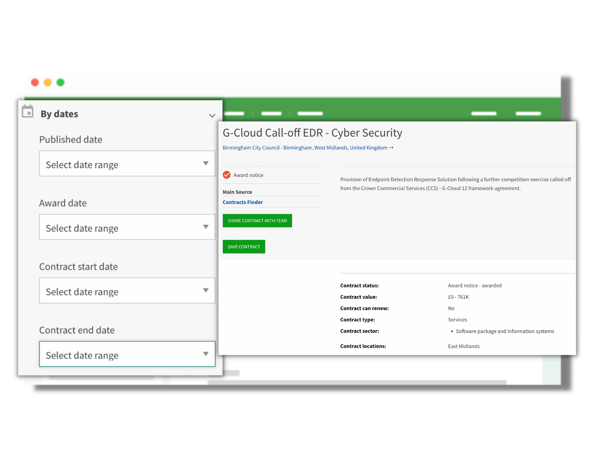Open Contract start date range dropdown
Screen dimensions: 600x450
click(x=127, y=291)
